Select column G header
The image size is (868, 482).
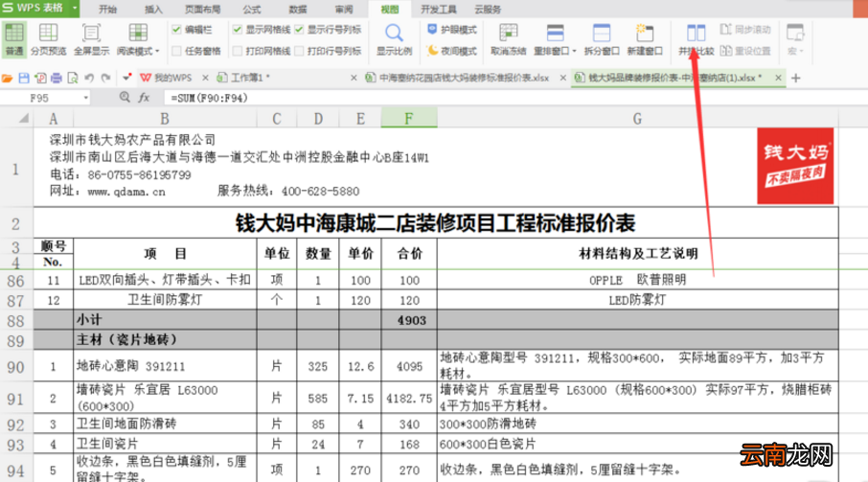point(637,119)
